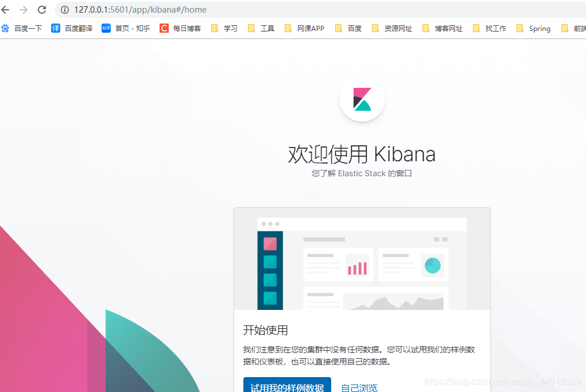The image size is (586, 392).
Task: Click the site info icon in the address bar
Action: 65,10
